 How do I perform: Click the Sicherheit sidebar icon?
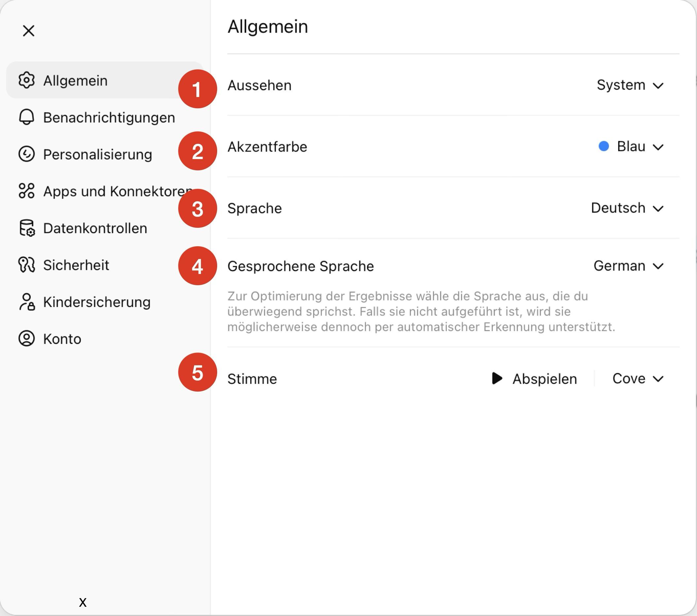coord(26,265)
